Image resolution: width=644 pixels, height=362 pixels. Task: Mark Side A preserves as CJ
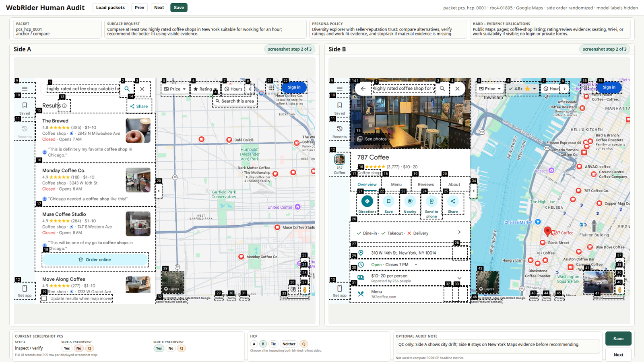(89, 348)
